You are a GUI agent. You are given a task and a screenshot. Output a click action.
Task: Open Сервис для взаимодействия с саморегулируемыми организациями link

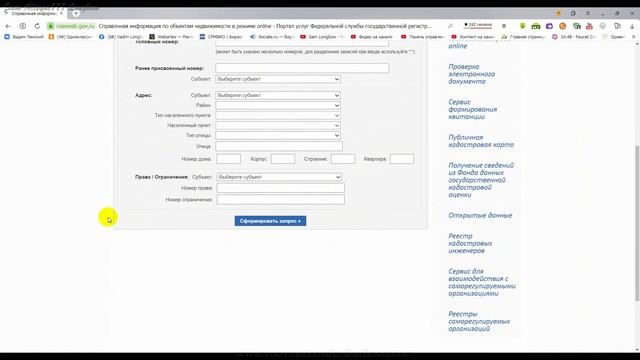[482, 282]
